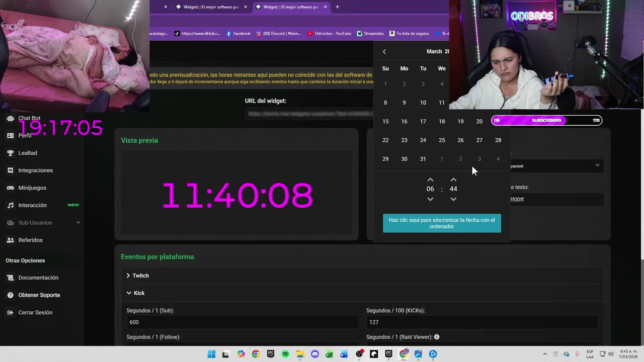This screenshot has height=362, width=644.
Task: Open the Lealtad trophy section in sidebar
Action: [x=28, y=153]
